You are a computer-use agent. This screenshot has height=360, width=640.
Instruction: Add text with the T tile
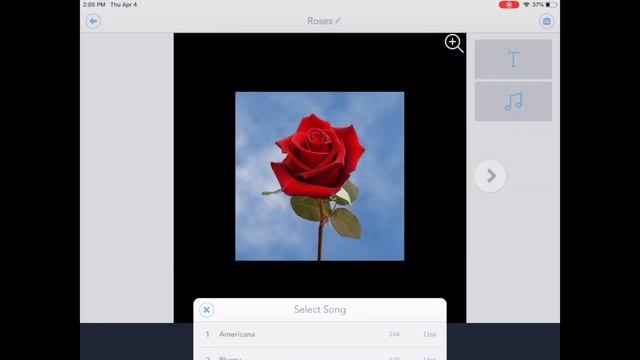(x=513, y=59)
